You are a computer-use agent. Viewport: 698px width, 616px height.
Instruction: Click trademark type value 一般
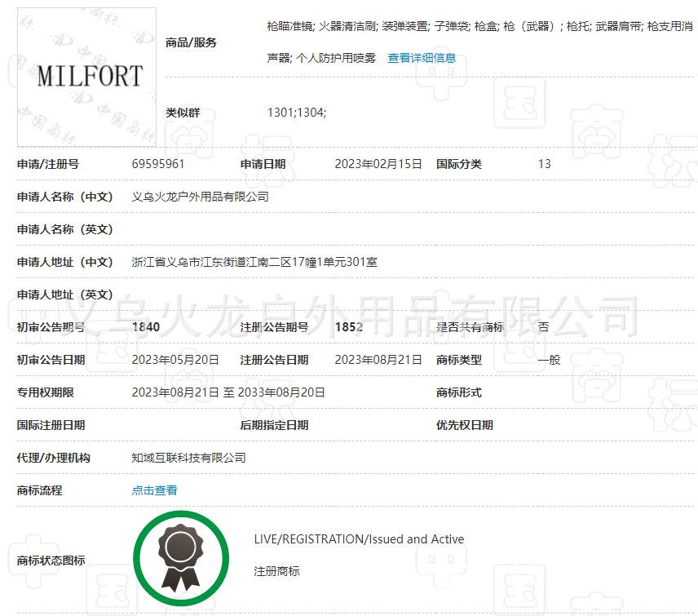point(550,359)
